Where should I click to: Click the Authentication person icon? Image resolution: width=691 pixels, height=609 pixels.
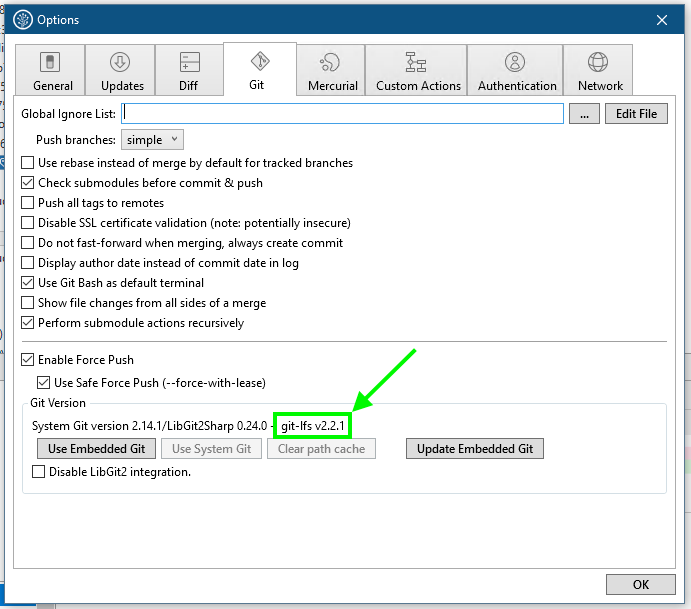pyautogui.click(x=515, y=62)
